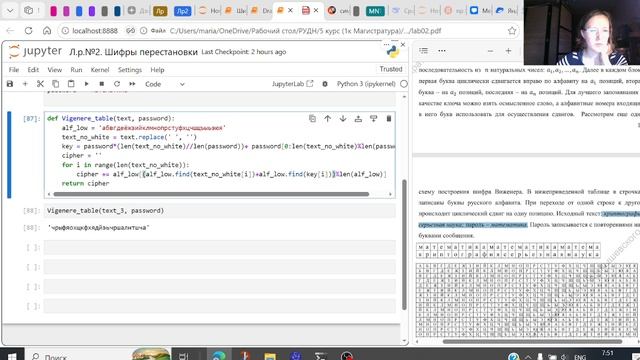Open the cell type dropdown showing Code
Image resolution: width=640 pixels, height=360 pixels.
[165, 84]
